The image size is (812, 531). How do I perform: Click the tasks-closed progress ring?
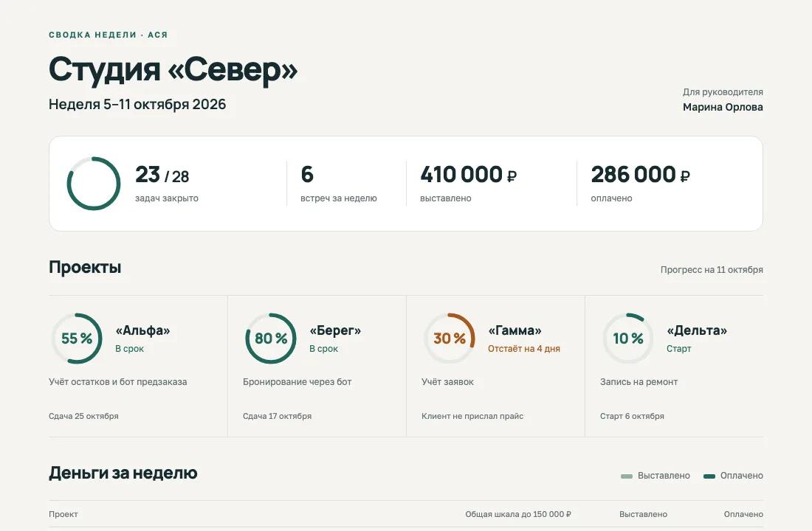(x=94, y=184)
